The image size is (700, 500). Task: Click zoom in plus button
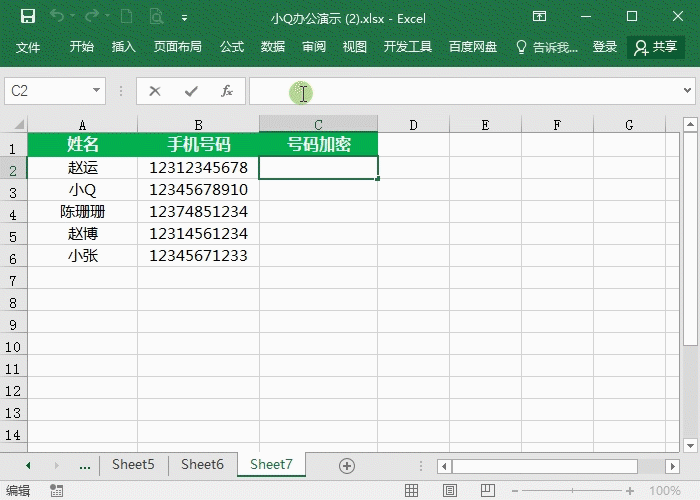tap(630, 491)
